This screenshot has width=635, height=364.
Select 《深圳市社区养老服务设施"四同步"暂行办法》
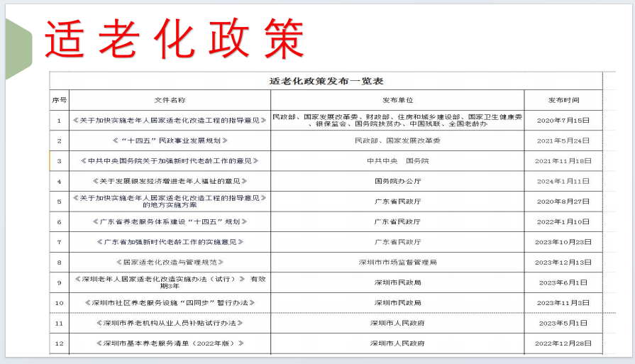[x=170, y=302]
